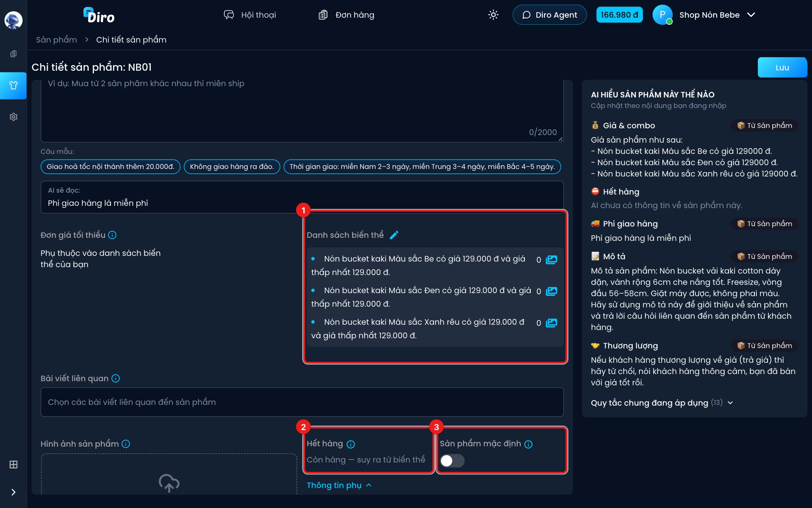This screenshot has width=812, height=508.
Task: Open image picker for Đen variant
Action: (551, 291)
